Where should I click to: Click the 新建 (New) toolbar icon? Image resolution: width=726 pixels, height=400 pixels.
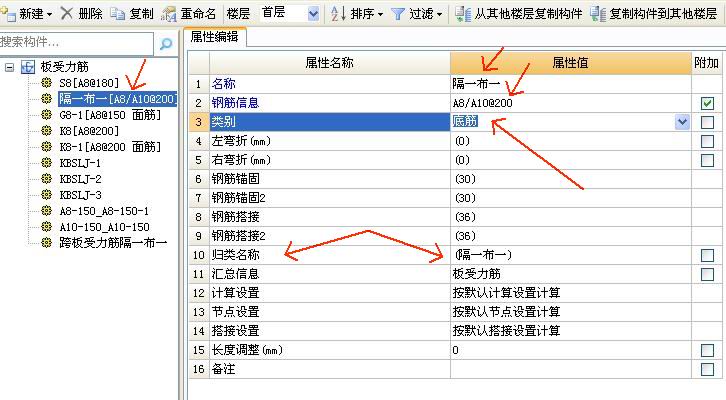tap(8, 14)
